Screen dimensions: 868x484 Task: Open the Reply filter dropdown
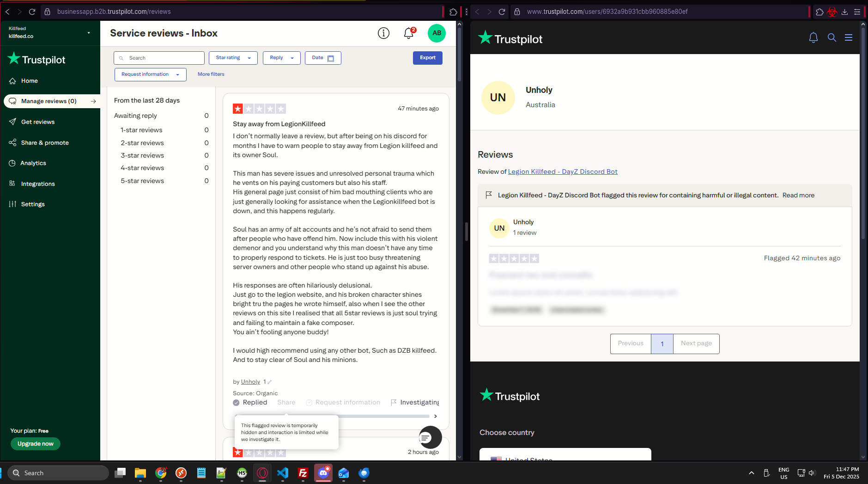click(282, 58)
